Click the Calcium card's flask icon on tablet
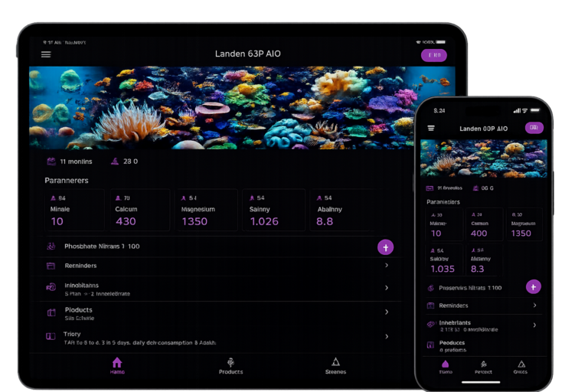 (x=118, y=198)
